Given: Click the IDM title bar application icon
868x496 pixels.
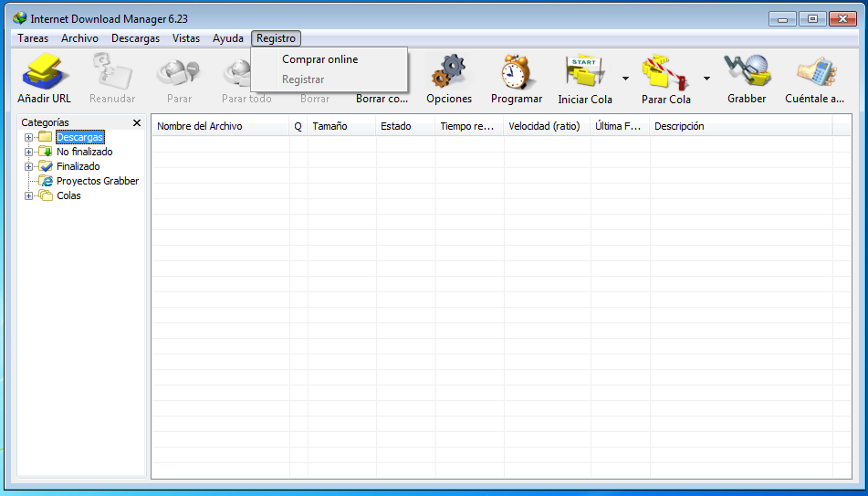Looking at the screenshot, I should (20, 18).
